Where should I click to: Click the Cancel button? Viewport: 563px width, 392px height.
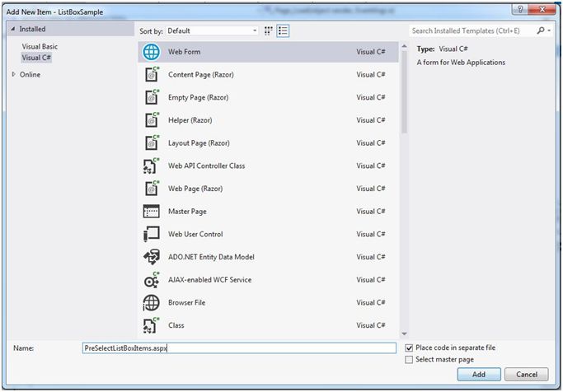tap(527, 375)
